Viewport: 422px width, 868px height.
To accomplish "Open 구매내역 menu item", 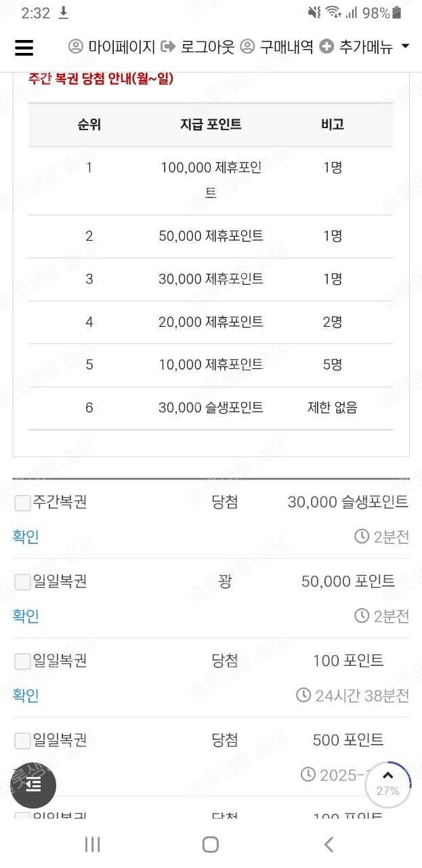I will pyautogui.click(x=286, y=47).
